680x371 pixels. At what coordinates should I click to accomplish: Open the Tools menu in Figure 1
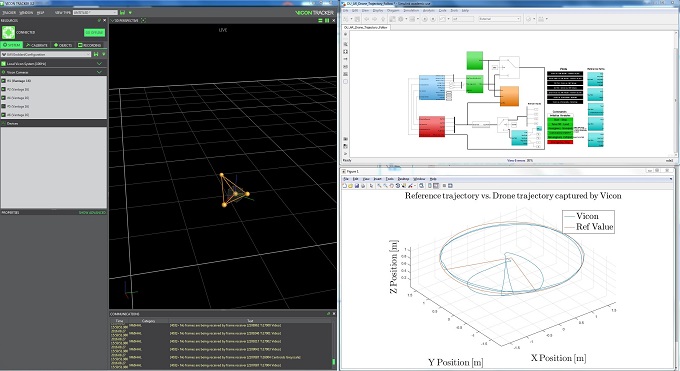pyautogui.click(x=390, y=179)
